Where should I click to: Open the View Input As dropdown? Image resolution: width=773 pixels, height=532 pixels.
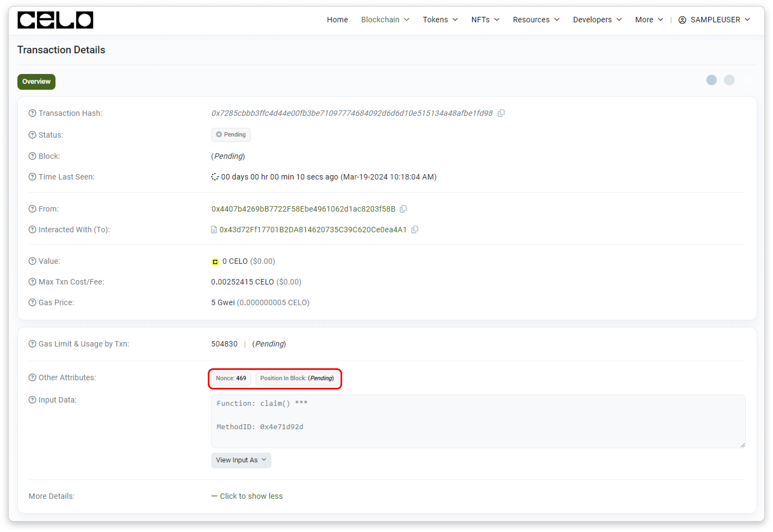tap(241, 460)
